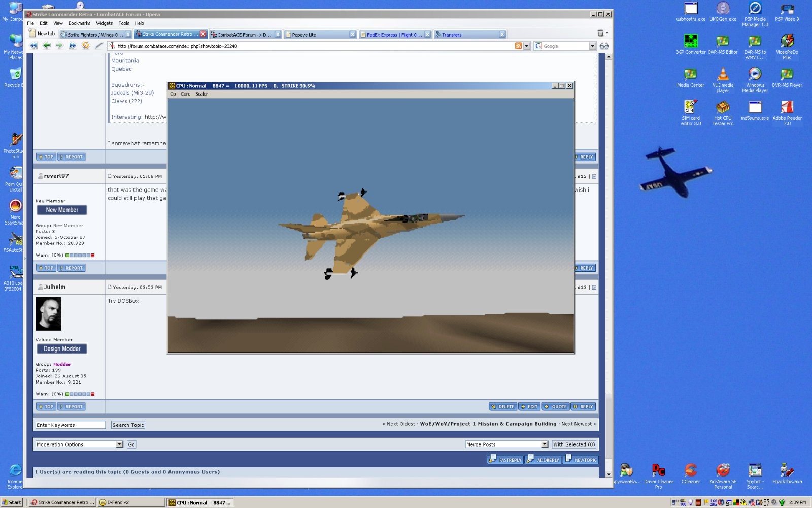Click the NEWTOPIC button
The width and height of the screenshot is (812, 508).
tap(581, 460)
